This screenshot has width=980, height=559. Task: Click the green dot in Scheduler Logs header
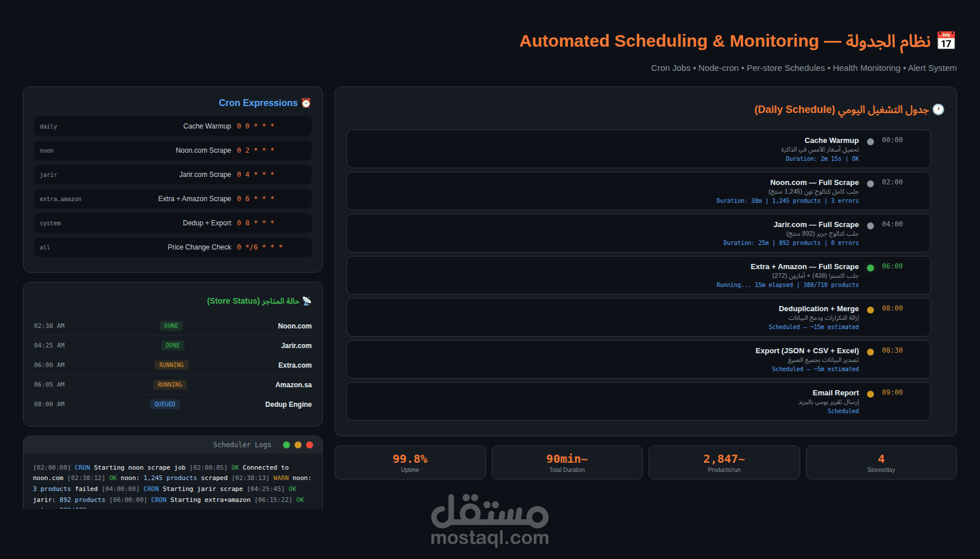click(287, 445)
